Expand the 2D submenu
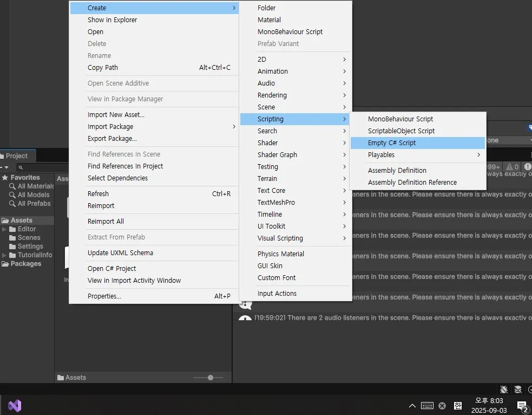The width and height of the screenshot is (532, 415). tap(295, 60)
